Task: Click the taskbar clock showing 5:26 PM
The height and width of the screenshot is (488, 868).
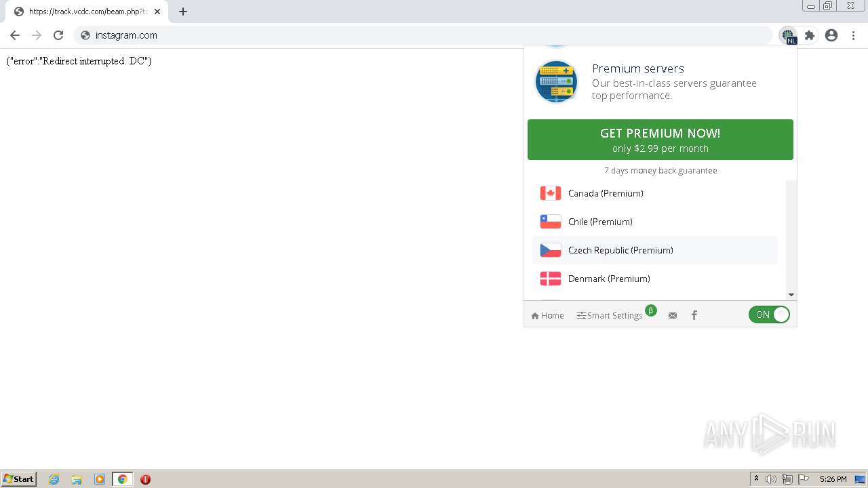Action: click(x=833, y=479)
